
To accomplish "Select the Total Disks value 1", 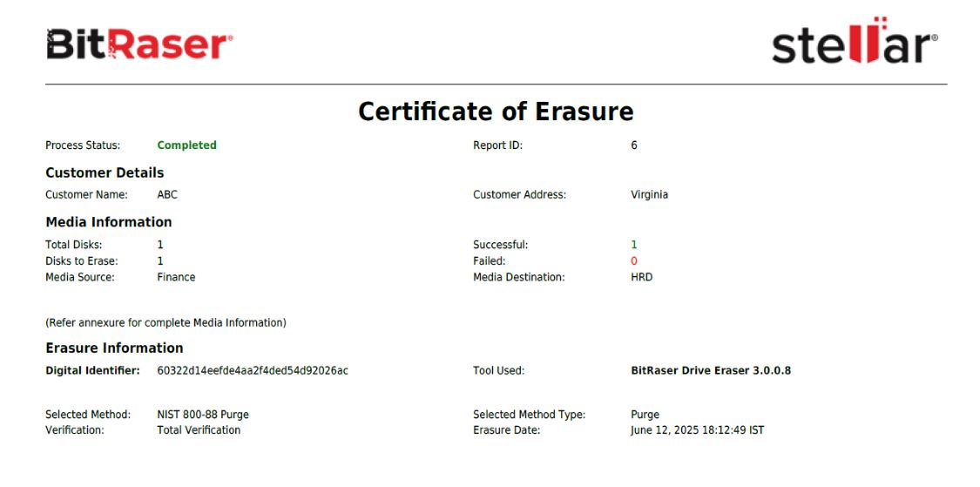I will click(x=160, y=245).
